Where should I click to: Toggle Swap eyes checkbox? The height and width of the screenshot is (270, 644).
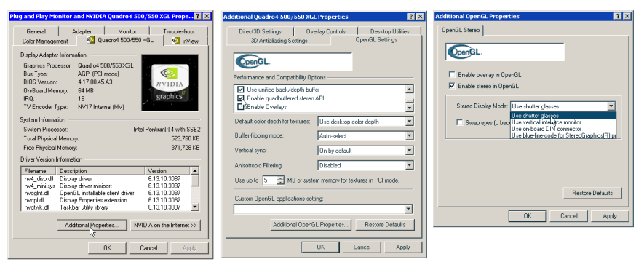(x=460, y=122)
